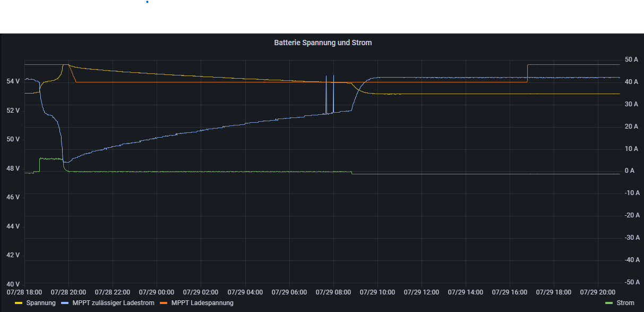Click the yellow Spannung color swatch
Screen dimensions: 644x312
19,303
